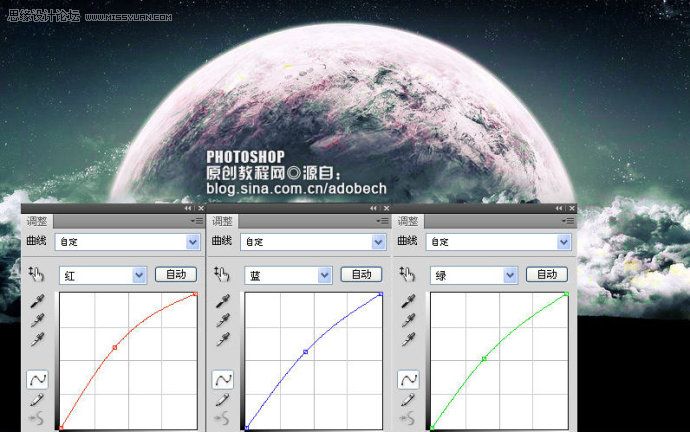Click 自动 button in blue curves panel

pos(362,275)
